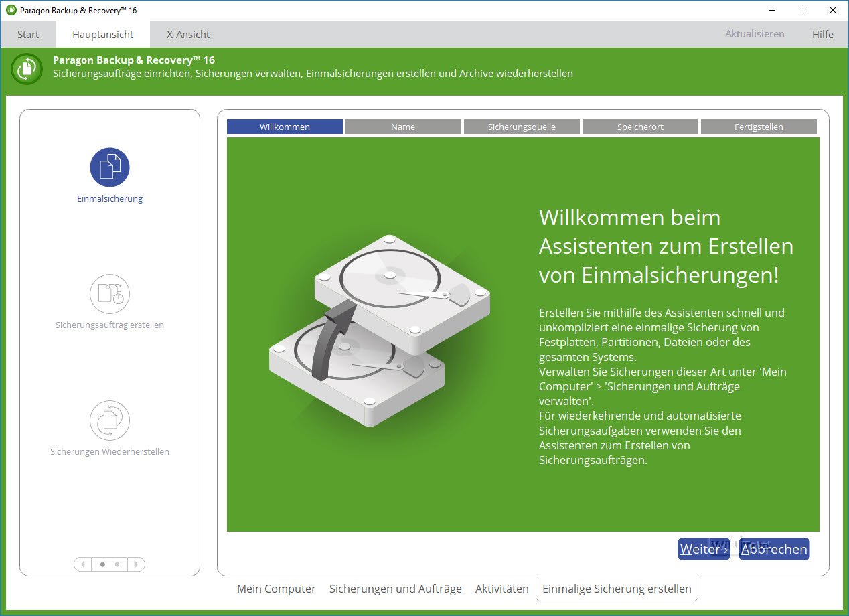Switch to the Start tab
The image size is (849, 616).
tap(28, 34)
